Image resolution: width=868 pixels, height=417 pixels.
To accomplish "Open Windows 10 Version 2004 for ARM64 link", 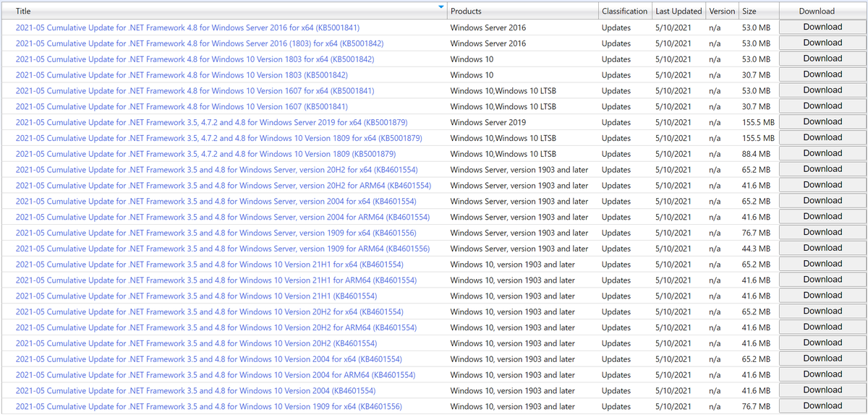I will coord(215,375).
